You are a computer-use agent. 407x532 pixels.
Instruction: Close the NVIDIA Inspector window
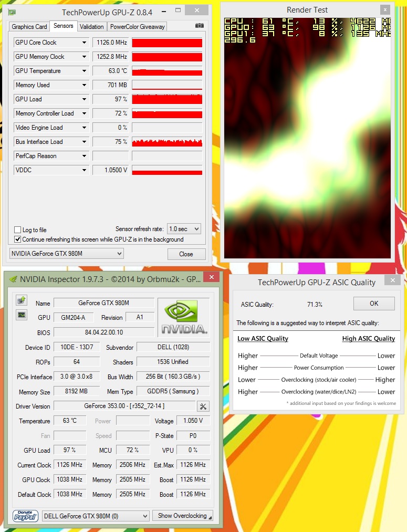click(212, 277)
